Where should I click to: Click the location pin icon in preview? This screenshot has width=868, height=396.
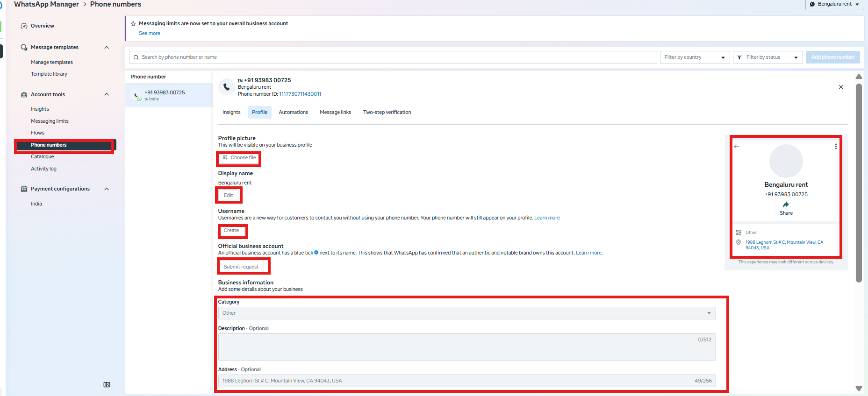pyautogui.click(x=739, y=242)
